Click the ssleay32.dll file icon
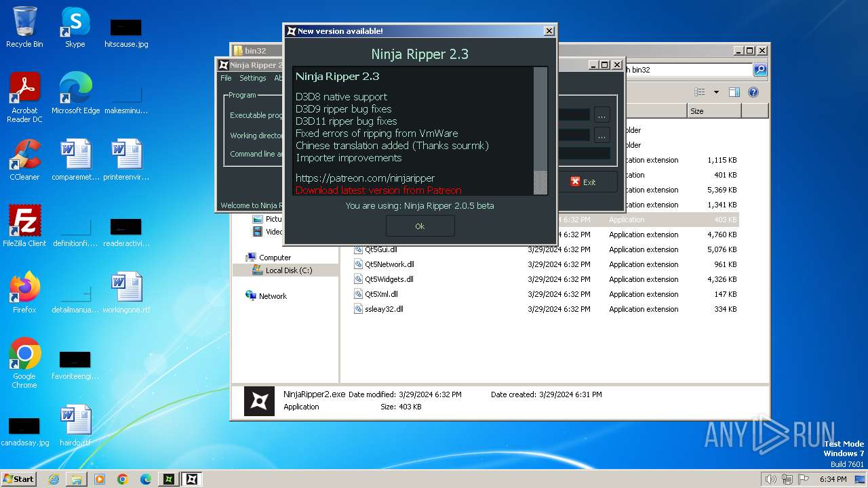Image resolution: width=868 pixels, height=488 pixels. coord(359,309)
